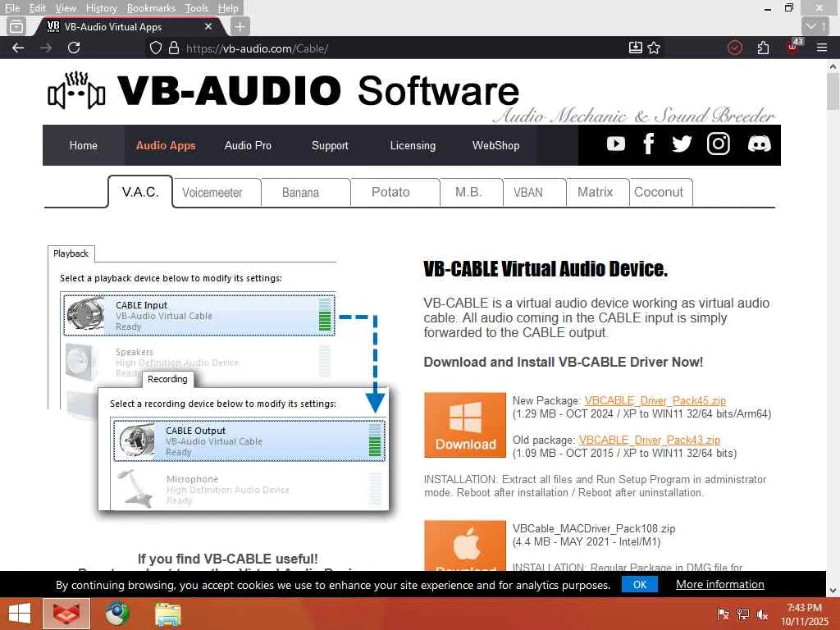
Task: Click the red browser icon in taskbar
Action: 66,614
